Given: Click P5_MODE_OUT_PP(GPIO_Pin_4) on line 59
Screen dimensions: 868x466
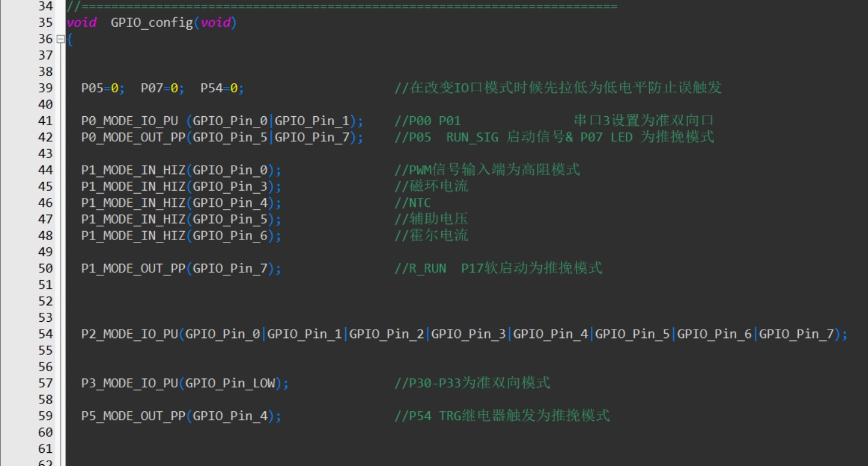Looking at the screenshot, I should (x=181, y=416).
